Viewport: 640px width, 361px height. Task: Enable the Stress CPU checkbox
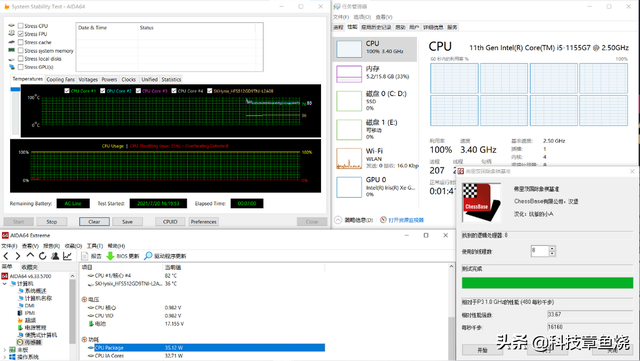pos(20,26)
